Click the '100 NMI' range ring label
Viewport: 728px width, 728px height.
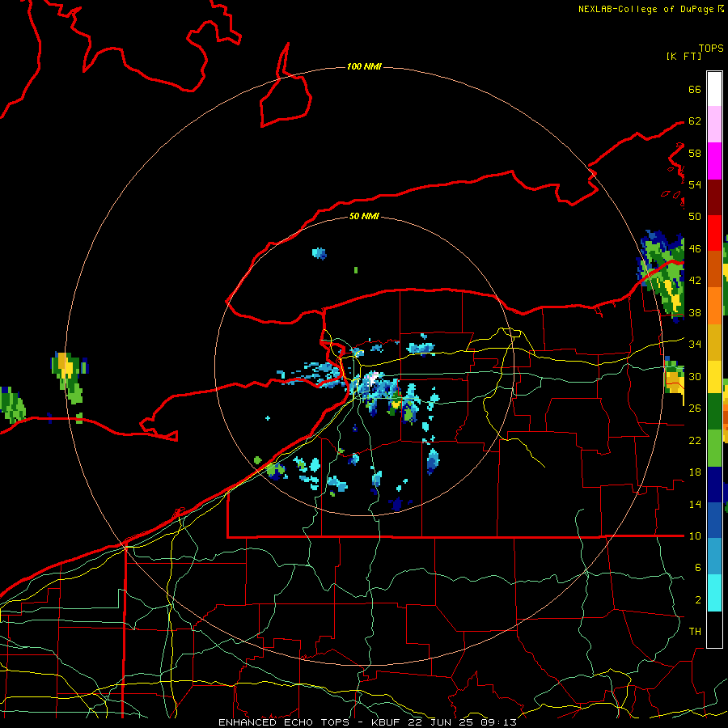pyautogui.click(x=364, y=66)
